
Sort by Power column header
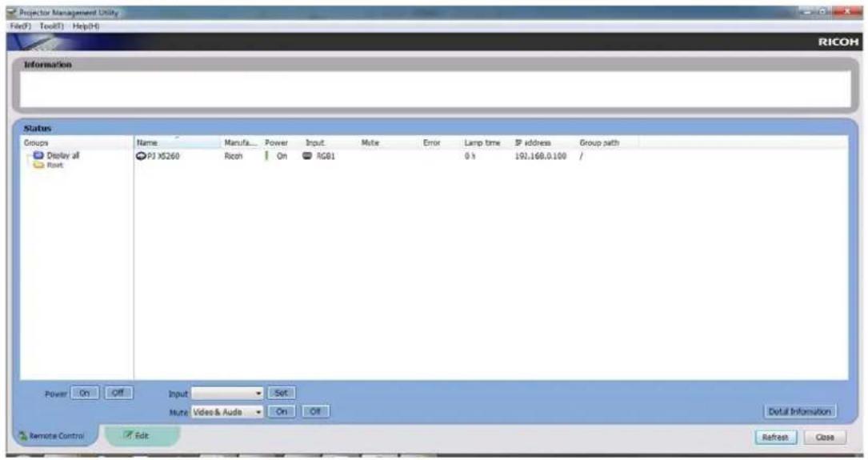282,143
